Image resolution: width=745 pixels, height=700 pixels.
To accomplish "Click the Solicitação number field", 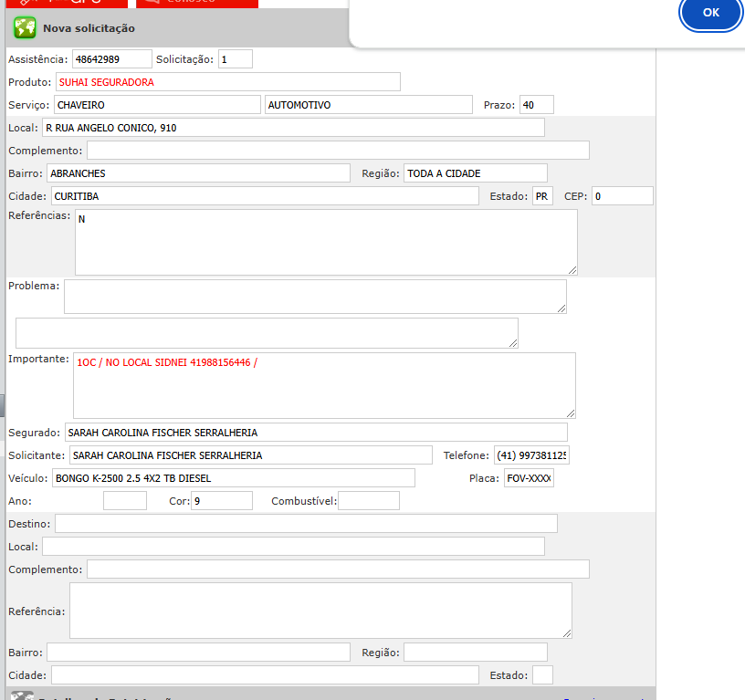I will coord(236,59).
